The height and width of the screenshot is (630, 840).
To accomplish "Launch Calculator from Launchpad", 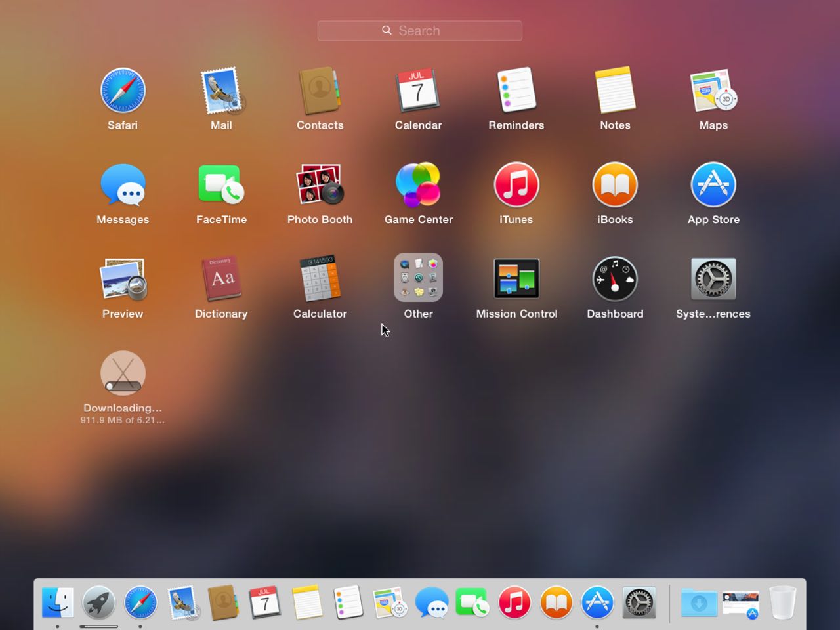I will click(x=320, y=279).
